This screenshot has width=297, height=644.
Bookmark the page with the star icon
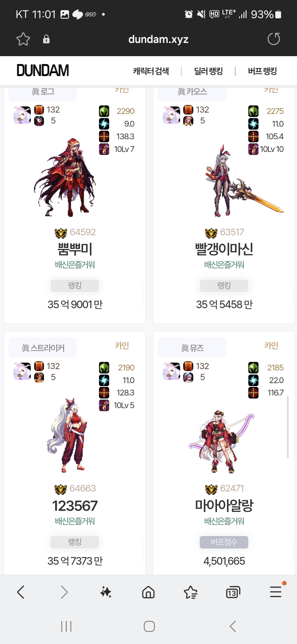click(23, 39)
